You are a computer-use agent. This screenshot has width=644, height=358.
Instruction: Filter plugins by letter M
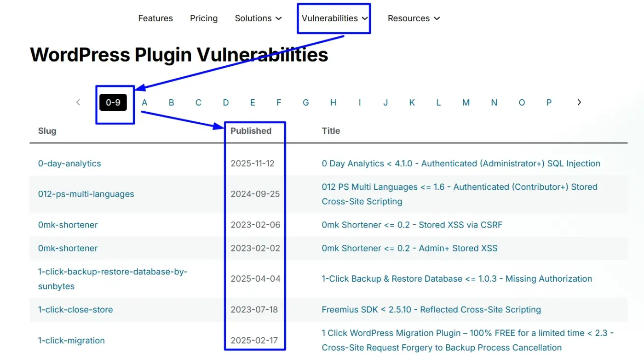point(466,102)
